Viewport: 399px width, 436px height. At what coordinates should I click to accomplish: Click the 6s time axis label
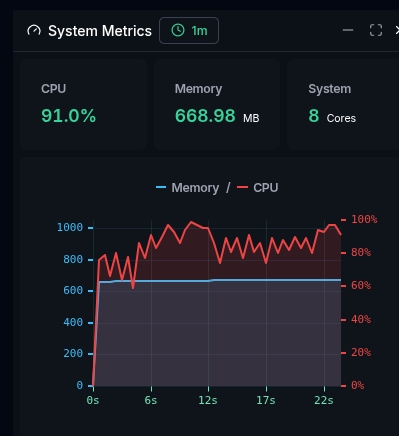(x=151, y=400)
